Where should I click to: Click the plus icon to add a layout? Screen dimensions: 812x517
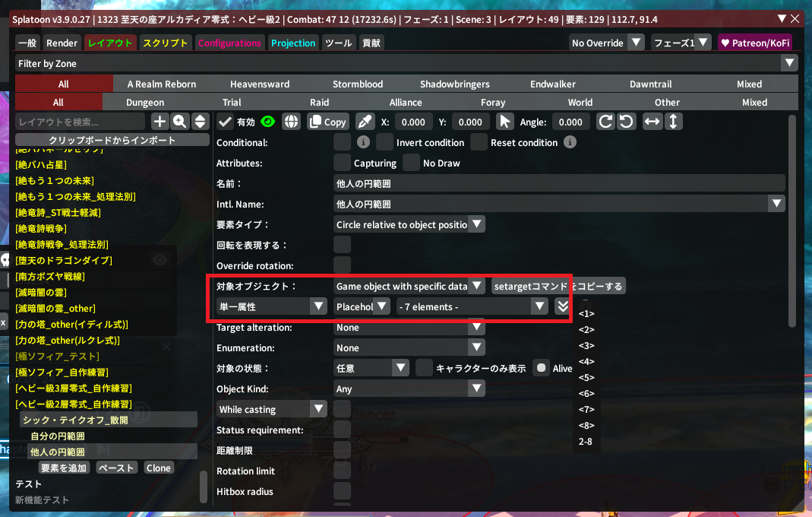(x=160, y=122)
